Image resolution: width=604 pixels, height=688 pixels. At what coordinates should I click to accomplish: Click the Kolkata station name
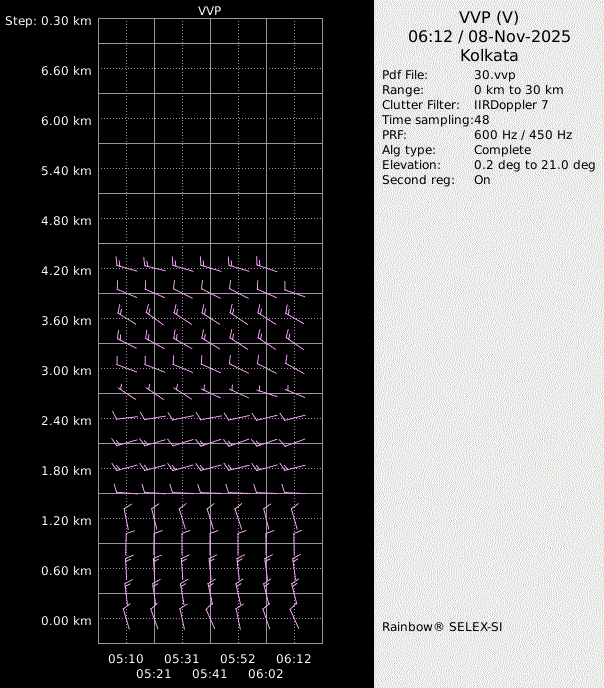pos(489,55)
